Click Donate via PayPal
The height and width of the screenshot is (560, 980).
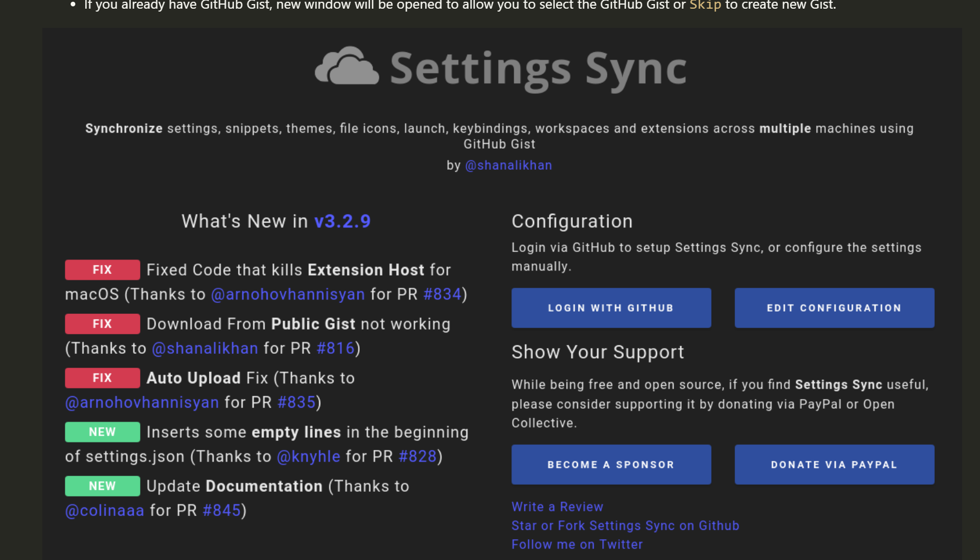click(x=834, y=464)
